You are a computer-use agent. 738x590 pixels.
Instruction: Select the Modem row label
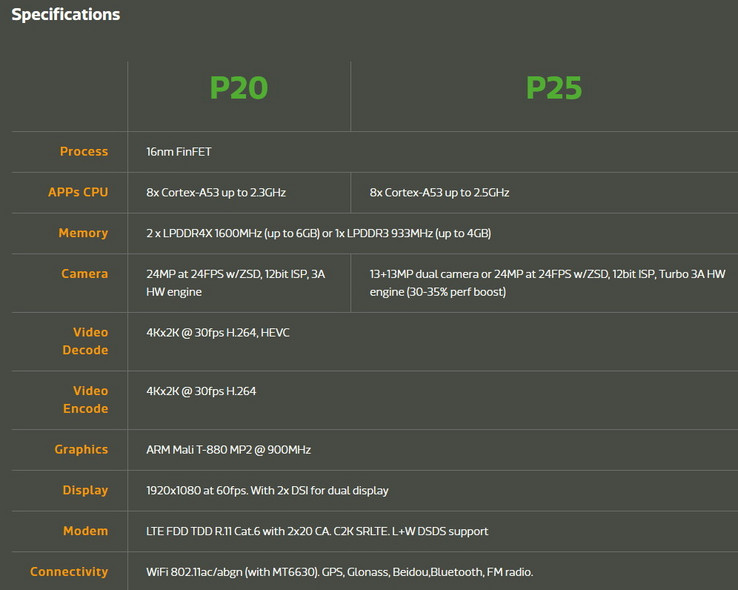(x=85, y=531)
